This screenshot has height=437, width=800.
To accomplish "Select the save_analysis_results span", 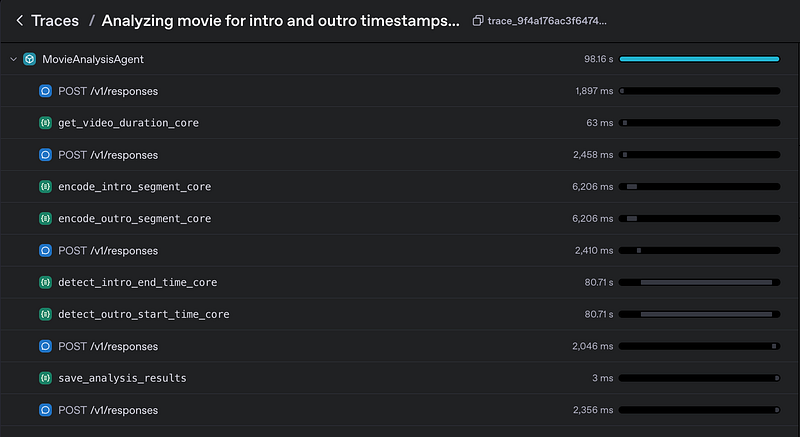I will click(122, 378).
